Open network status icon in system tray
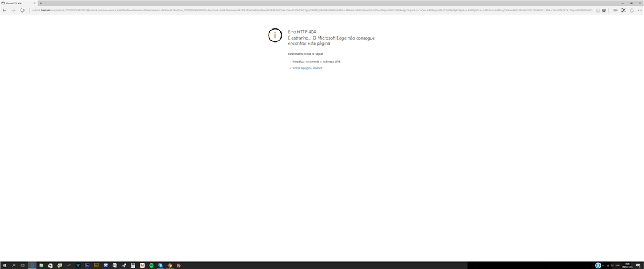The image size is (644, 269). pyautogui.click(x=608, y=266)
